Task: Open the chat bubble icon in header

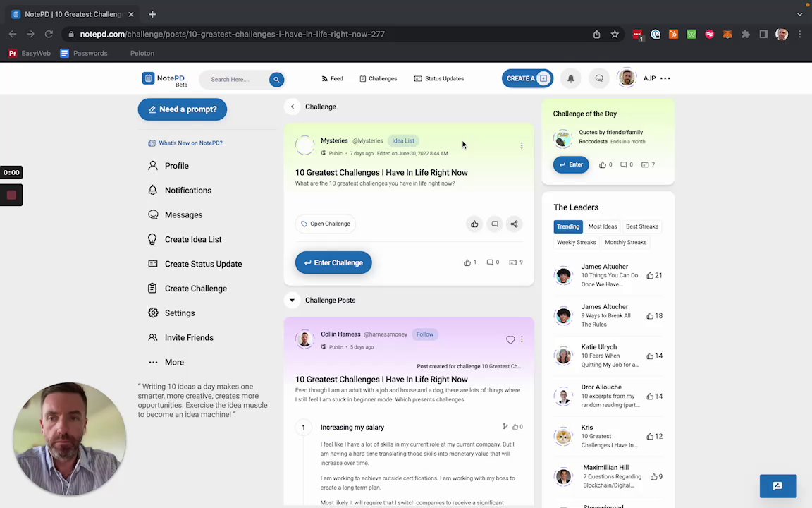Action: (x=599, y=78)
